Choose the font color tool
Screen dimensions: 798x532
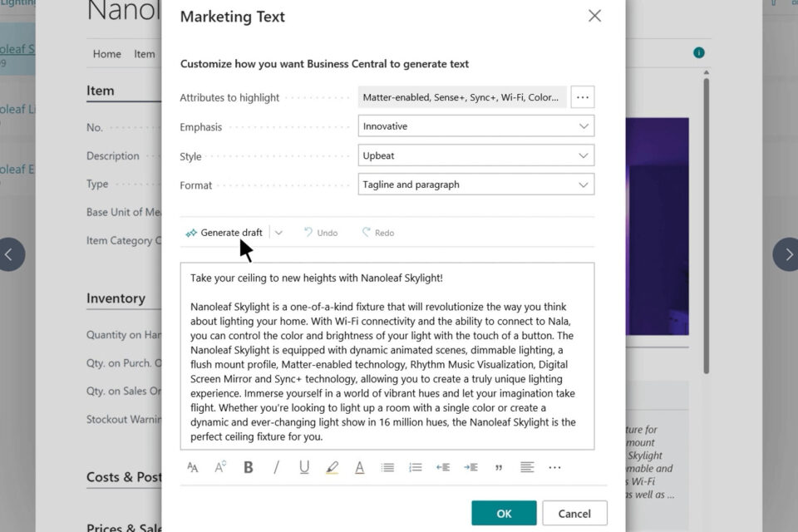coord(360,467)
